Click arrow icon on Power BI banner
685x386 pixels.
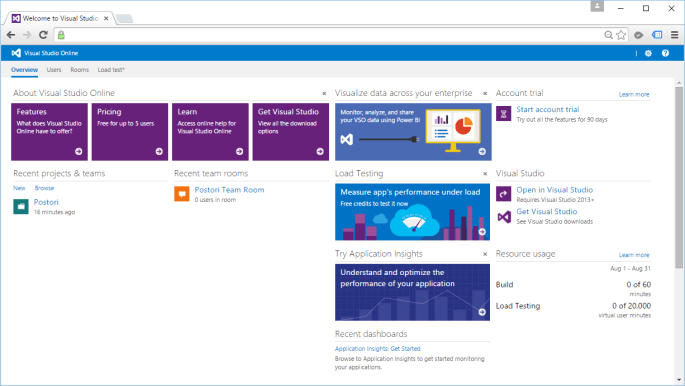pyautogui.click(x=482, y=152)
